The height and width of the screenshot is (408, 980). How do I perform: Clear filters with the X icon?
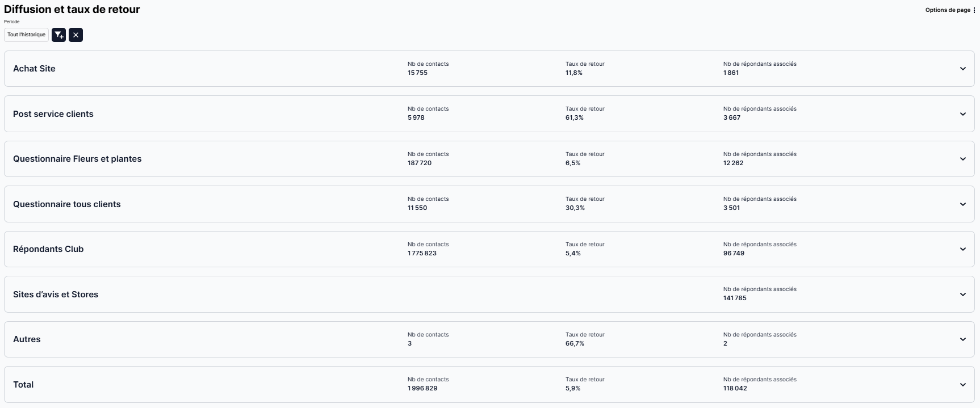click(76, 35)
